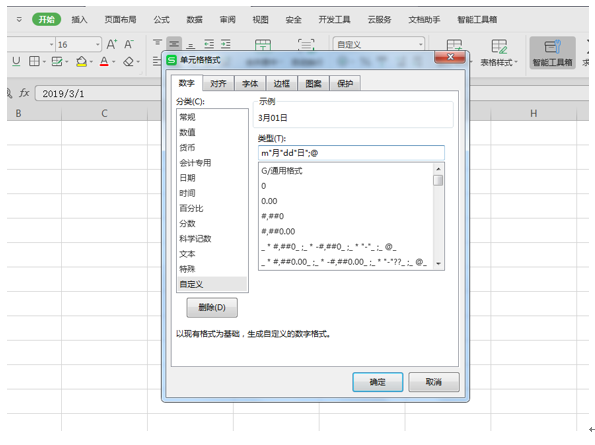This screenshot has width=595, height=445.
Task: Expand the fill color dropdown arrow
Action: (91, 61)
